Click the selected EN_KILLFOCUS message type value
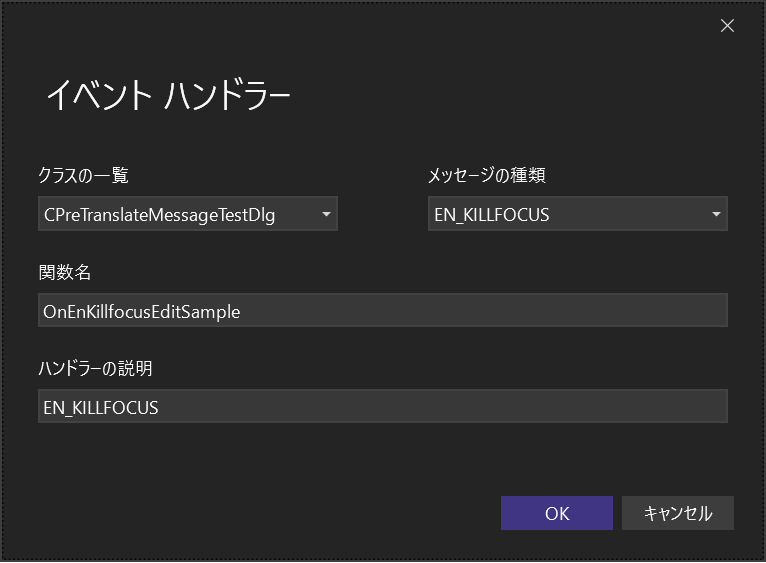Viewport: 766px width, 563px height. click(491, 214)
